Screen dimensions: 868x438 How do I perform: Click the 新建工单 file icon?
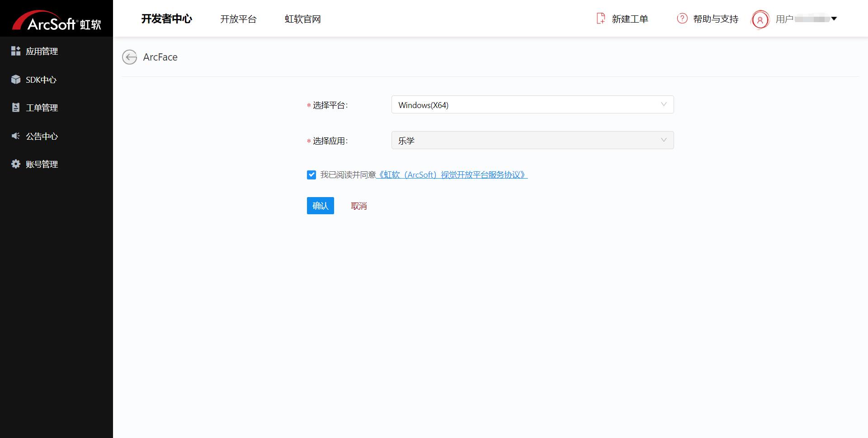tap(601, 19)
